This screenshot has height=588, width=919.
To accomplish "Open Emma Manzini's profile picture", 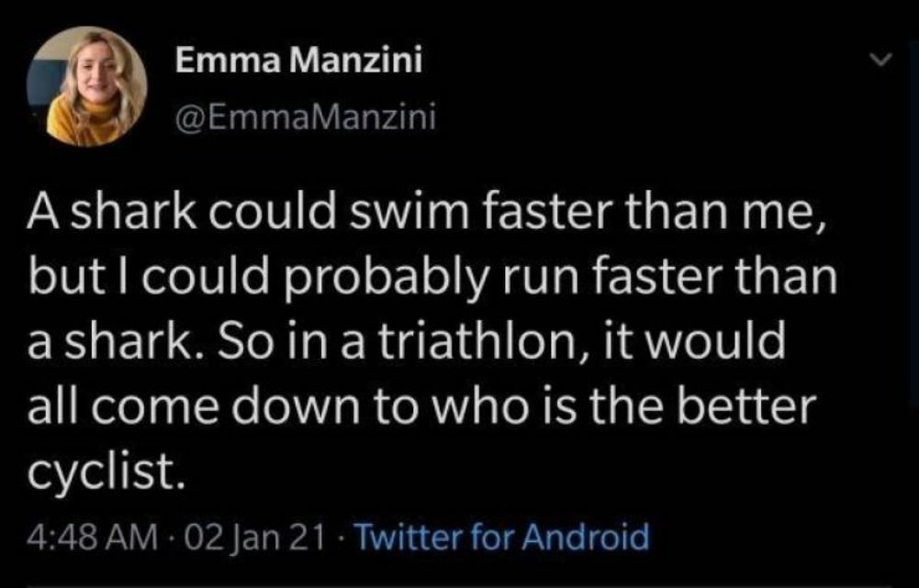I will [86, 86].
